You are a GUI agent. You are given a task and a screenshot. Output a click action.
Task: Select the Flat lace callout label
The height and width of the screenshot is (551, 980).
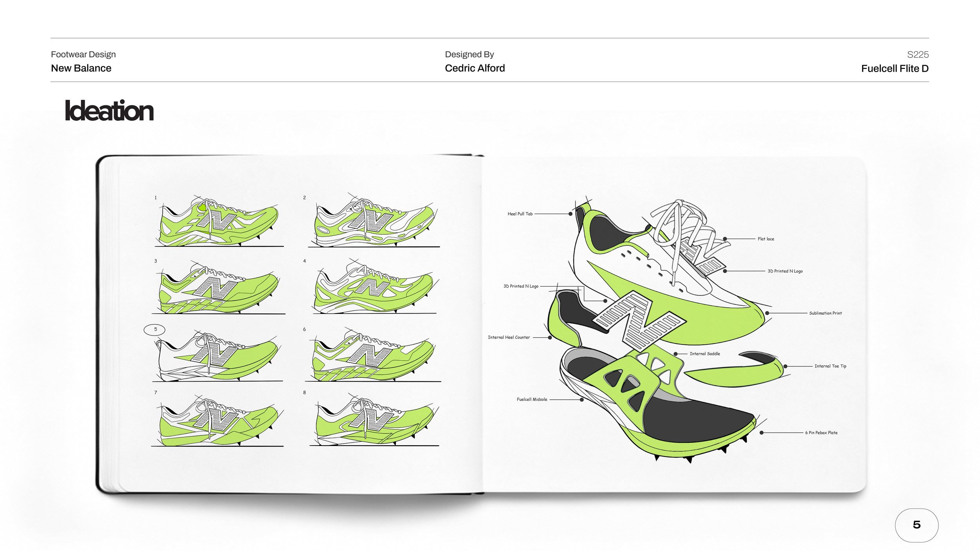(x=766, y=239)
